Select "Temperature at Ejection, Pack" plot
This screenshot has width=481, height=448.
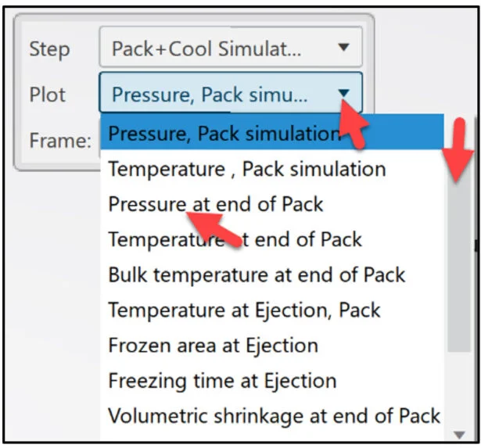pos(244,310)
